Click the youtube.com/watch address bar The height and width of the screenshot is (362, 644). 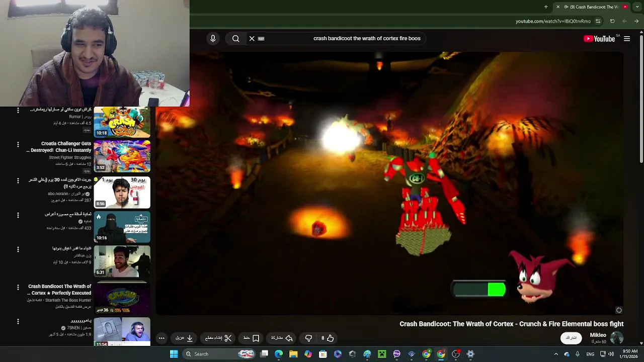click(x=553, y=21)
